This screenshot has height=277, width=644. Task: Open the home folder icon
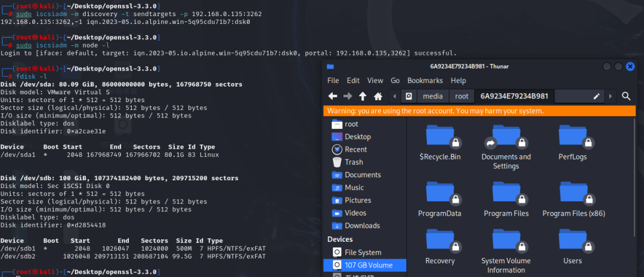click(x=378, y=96)
